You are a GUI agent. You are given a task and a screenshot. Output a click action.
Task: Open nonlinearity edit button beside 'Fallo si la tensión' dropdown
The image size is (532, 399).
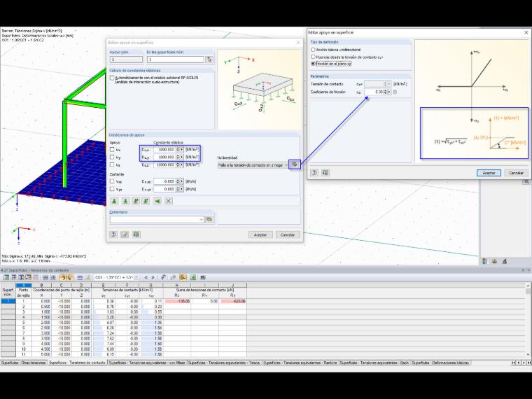295,165
